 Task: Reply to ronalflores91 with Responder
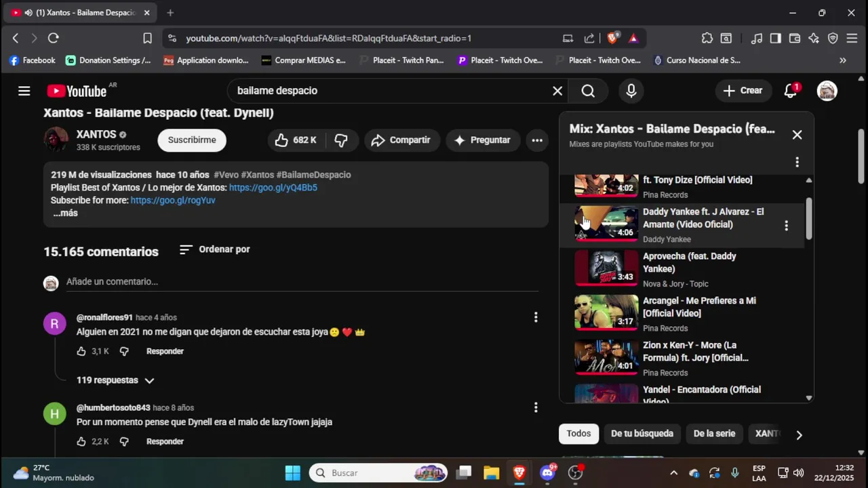pos(165,351)
